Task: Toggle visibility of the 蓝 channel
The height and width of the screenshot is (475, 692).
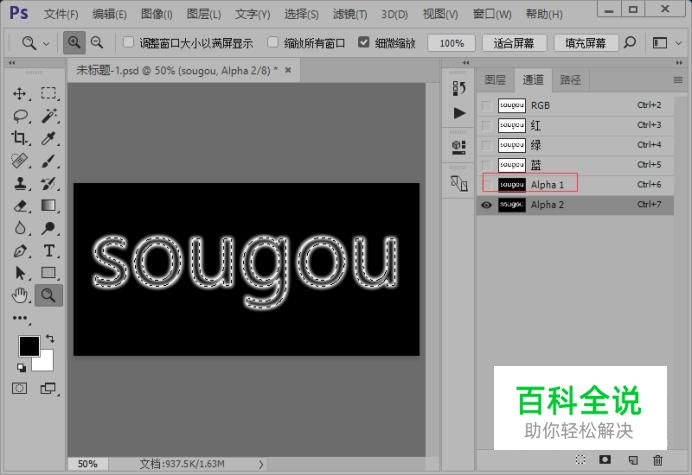Action: 486,165
